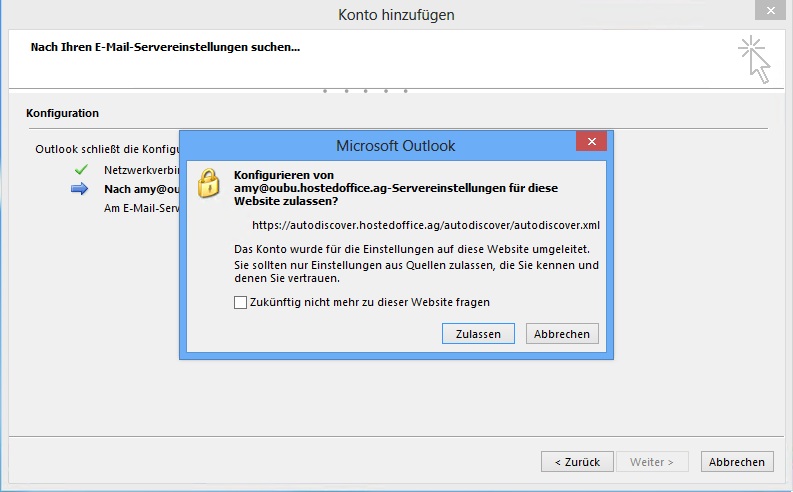Click the 'Outlook schließt die Konfigu' text
The width and height of the screenshot is (793, 492).
(x=107, y=149)
